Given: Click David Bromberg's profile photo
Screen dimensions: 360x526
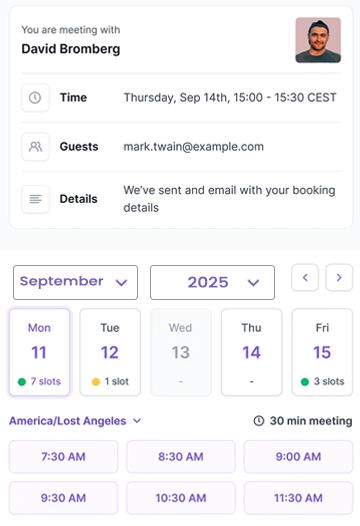Looking at the screenshot, I should pyautogui.click(x=318, y=40).
